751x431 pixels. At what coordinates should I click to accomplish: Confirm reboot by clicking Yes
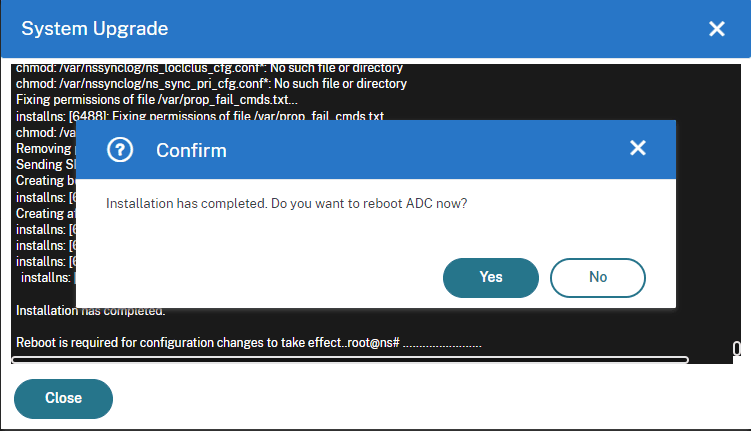[x=490, y=278]
